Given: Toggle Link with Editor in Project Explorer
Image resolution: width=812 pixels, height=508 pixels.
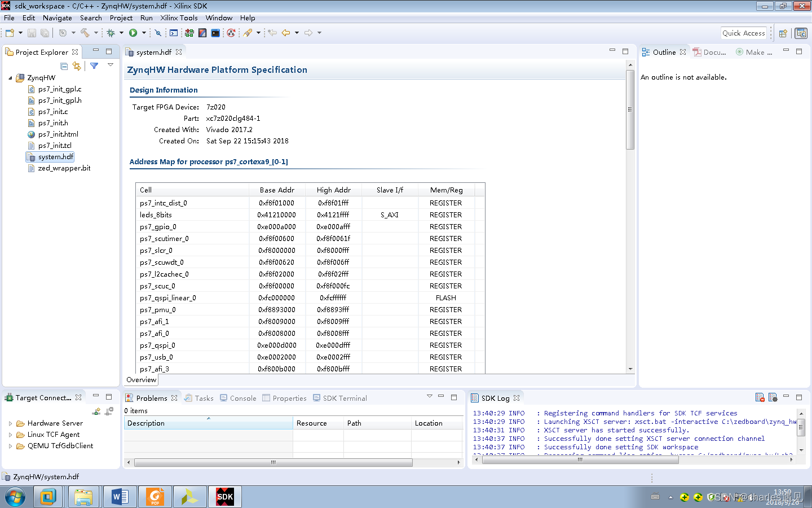Looking at the screenshot, I should [77, 66].
